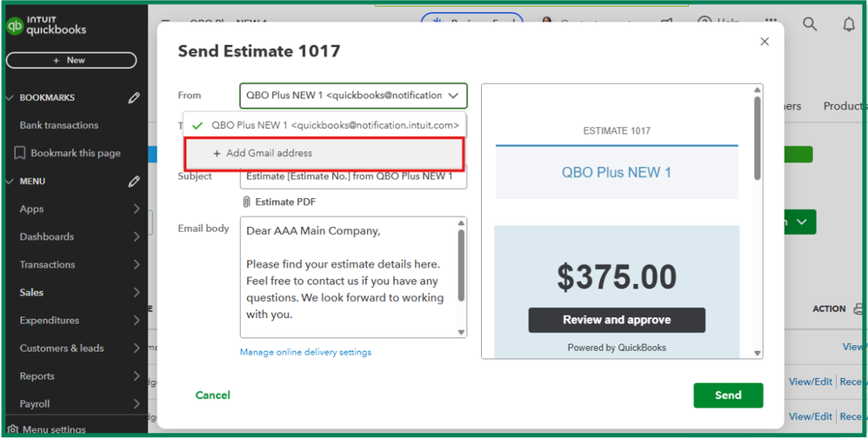Screen dimensions: 868x438
Task: Open Manage online delivery settings link
Action: 305,352
